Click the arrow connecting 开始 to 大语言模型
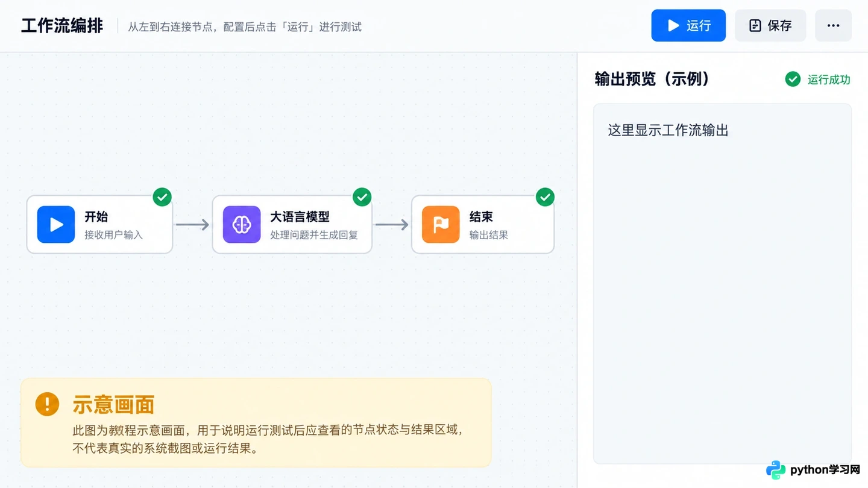This screenshot has height=488, width=868. point(192,225)
